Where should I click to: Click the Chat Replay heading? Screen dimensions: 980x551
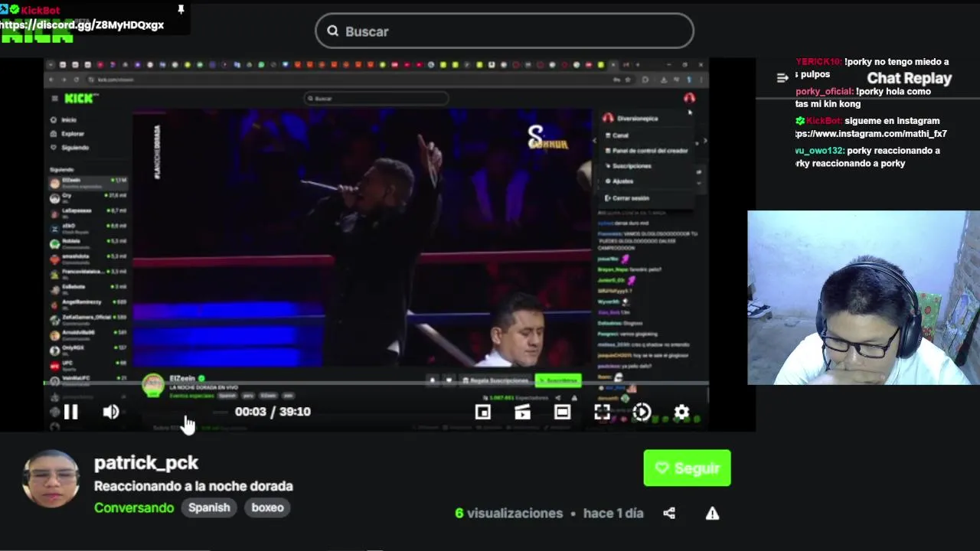pyautogui.click(x=909, y=78)
